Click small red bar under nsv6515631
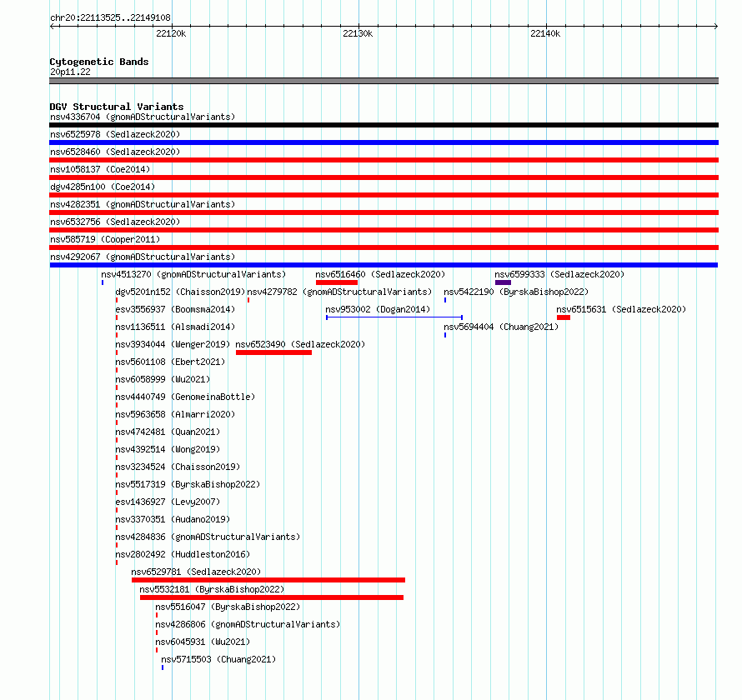The image size is (742, 700). [x=564, y=317]
